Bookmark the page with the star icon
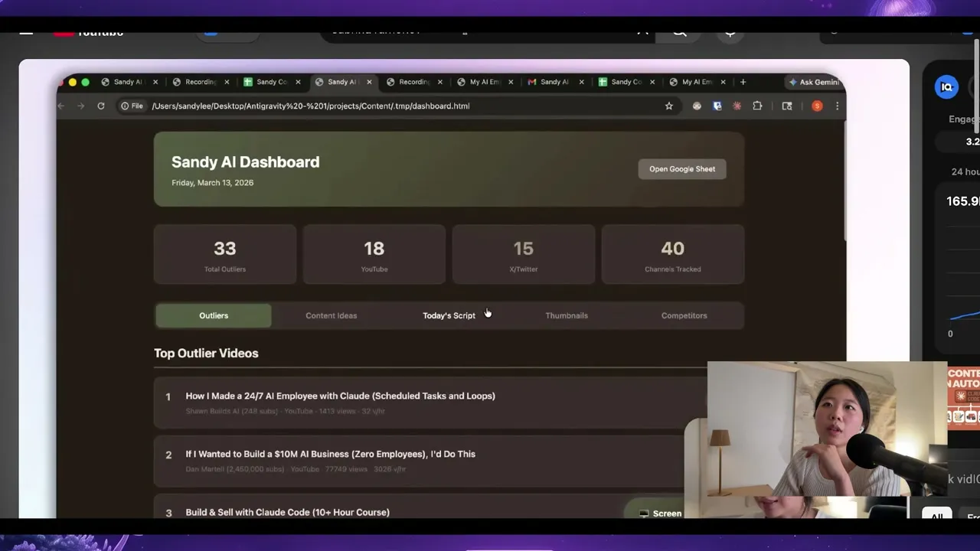The width and height of the screenshot is (980, 551). click(x=668, y=106)
